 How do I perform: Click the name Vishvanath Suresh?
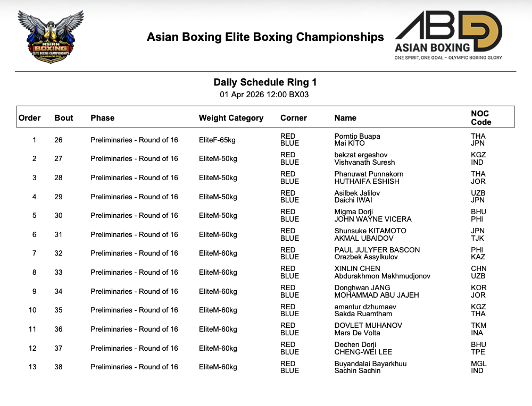[x=364, y=162]
